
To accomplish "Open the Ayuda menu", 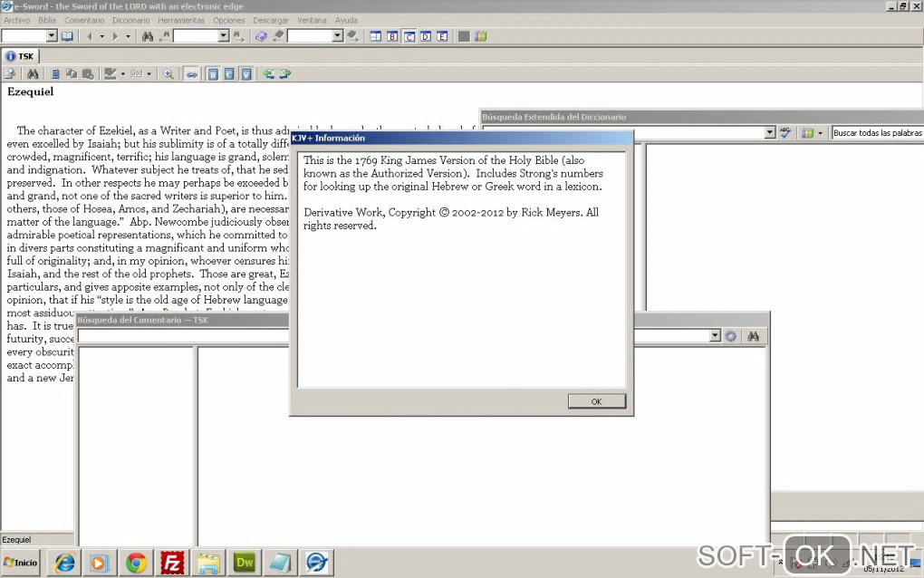I will [x=346, y=20].
